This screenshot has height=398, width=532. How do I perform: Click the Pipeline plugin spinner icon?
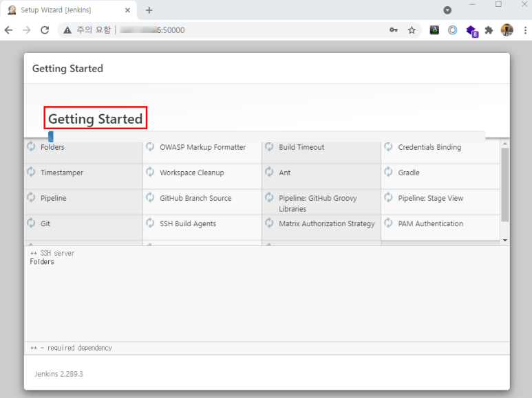click(x=31, y=197)
